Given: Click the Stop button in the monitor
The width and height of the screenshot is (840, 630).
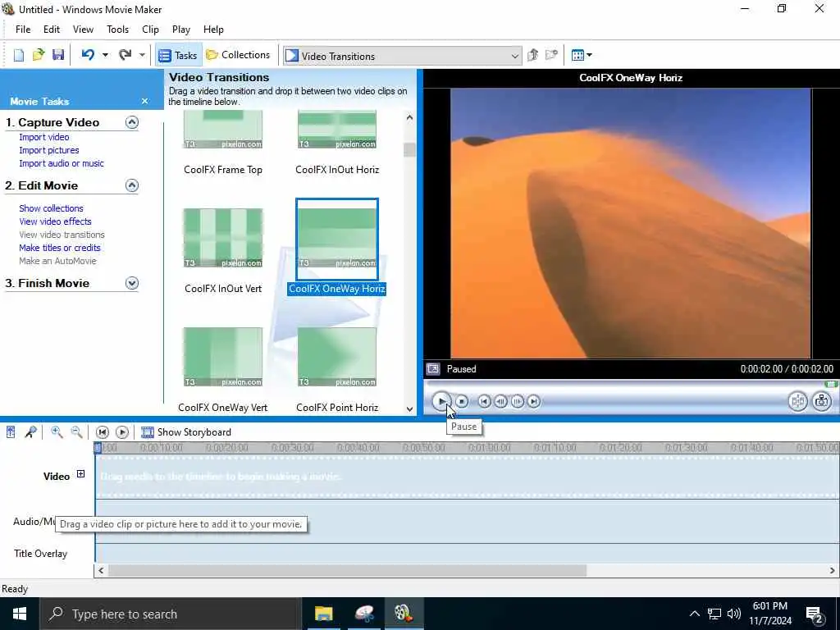Looking at the screenshot, I should [462, 401].
